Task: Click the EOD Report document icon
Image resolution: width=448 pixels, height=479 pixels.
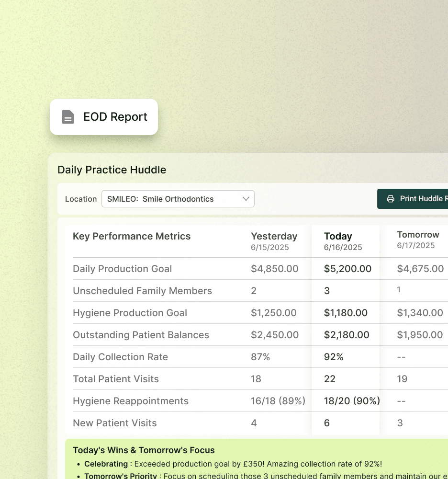Action: (68, 117)
